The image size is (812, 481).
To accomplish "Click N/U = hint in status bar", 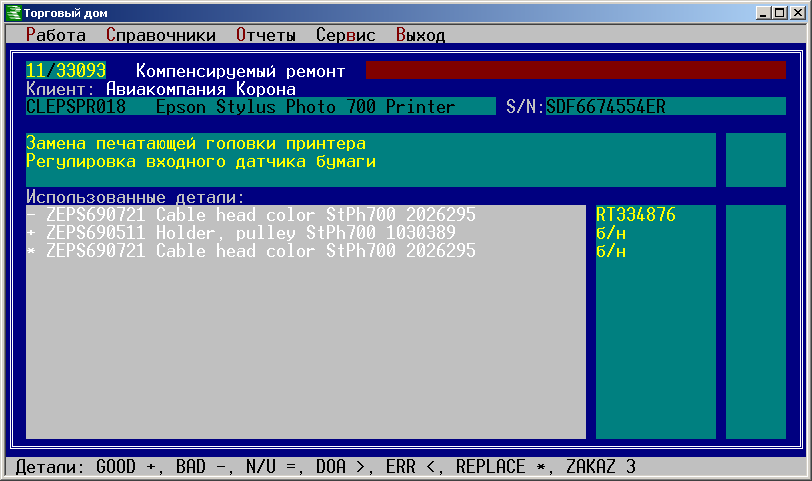I will pyautogui.click(x=271, y=467).
